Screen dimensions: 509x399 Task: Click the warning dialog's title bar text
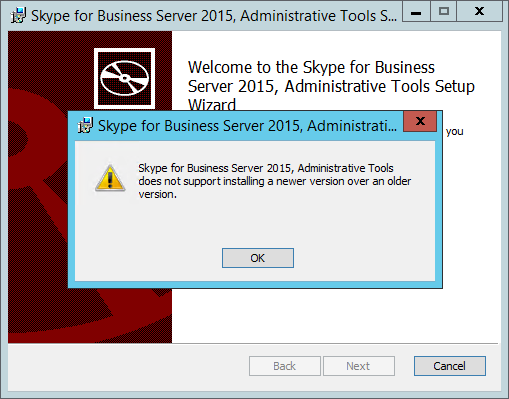[x=247, y=126]
